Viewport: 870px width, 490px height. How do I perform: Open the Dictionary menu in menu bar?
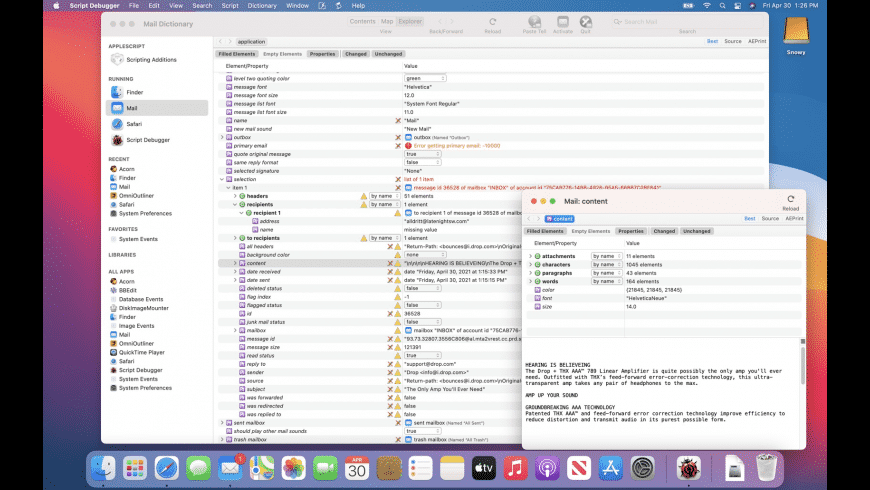pos(262,6)
